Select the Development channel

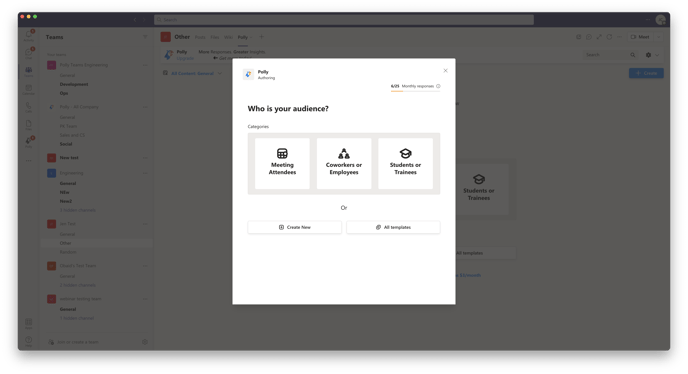[74, 84]
